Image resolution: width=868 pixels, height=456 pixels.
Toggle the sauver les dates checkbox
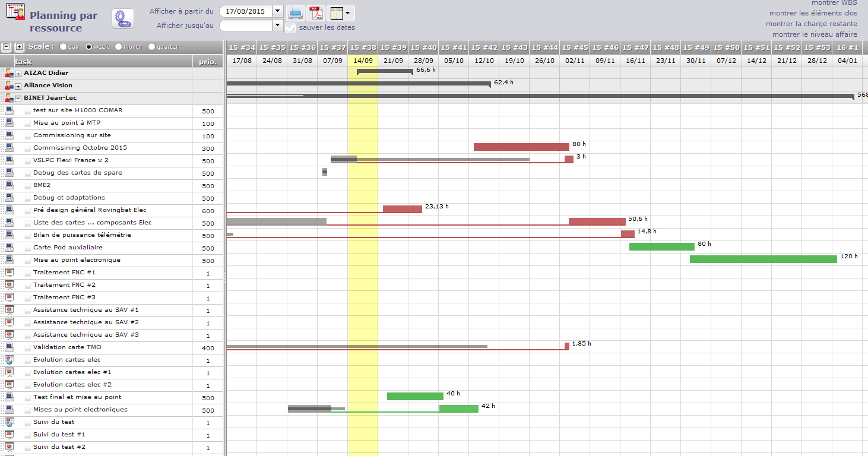point(290,27)
